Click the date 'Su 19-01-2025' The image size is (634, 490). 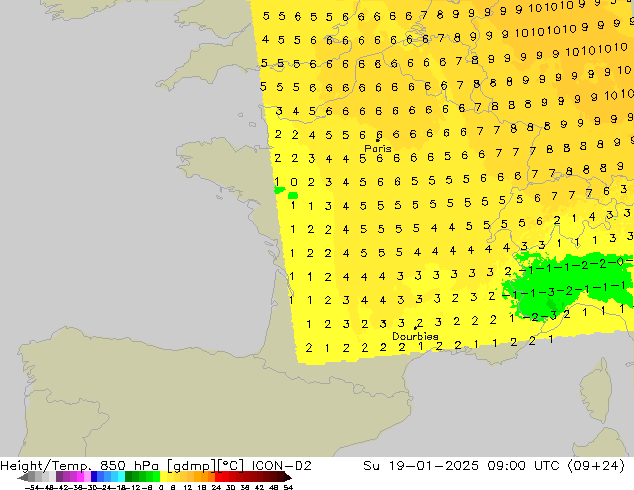(421, 466)
